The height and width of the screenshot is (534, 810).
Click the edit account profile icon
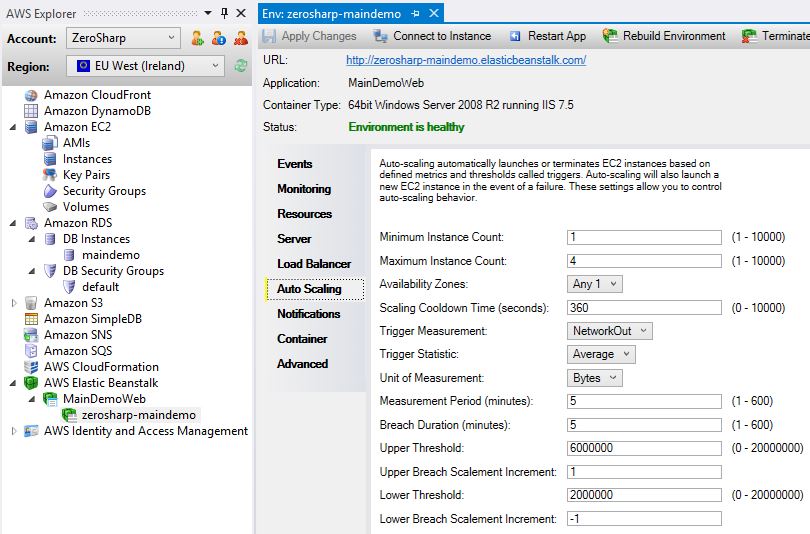pos(219,38)
